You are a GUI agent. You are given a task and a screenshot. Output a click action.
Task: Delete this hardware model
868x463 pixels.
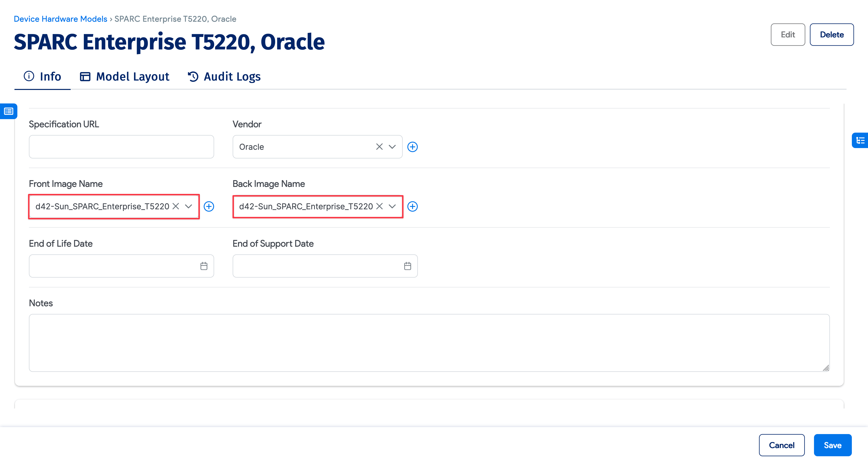pos(832,34)
